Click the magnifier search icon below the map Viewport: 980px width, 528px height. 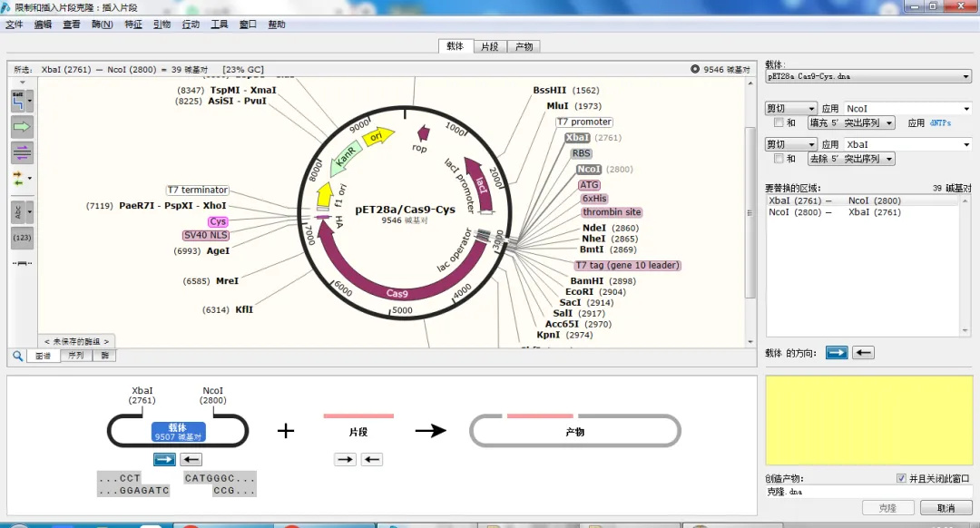tap(17, 356)
